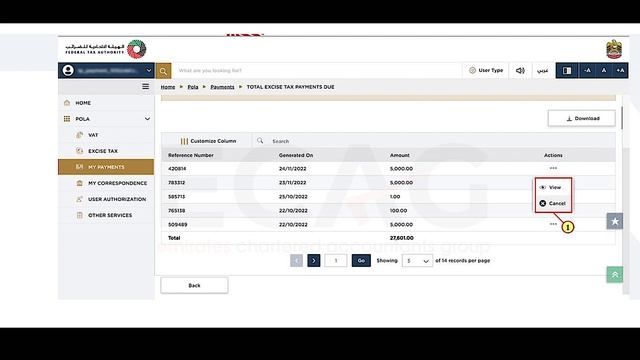The width and height of the screenshot is (640, 360).
Task: Click the Home house icon in sidebar
Action: [x=67, y=103]
